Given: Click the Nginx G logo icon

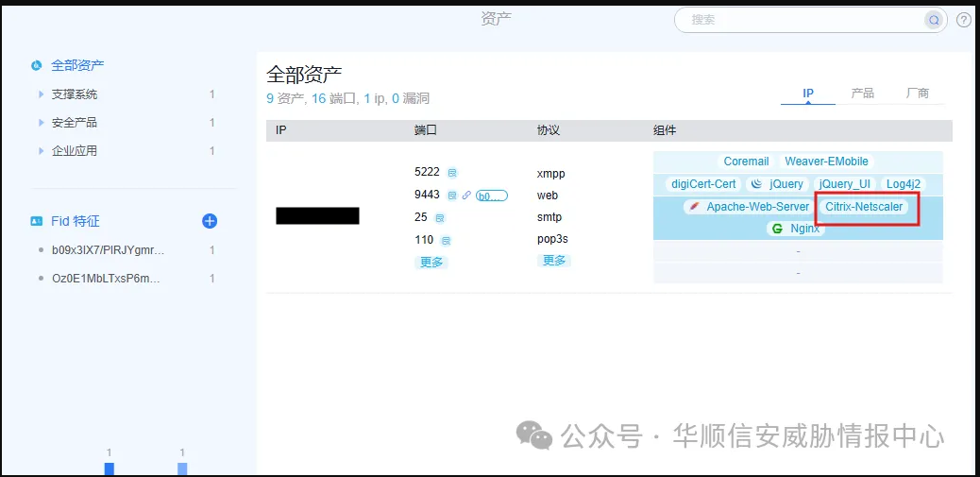Looking at the screenshot, I should click(x=777, y=229).
